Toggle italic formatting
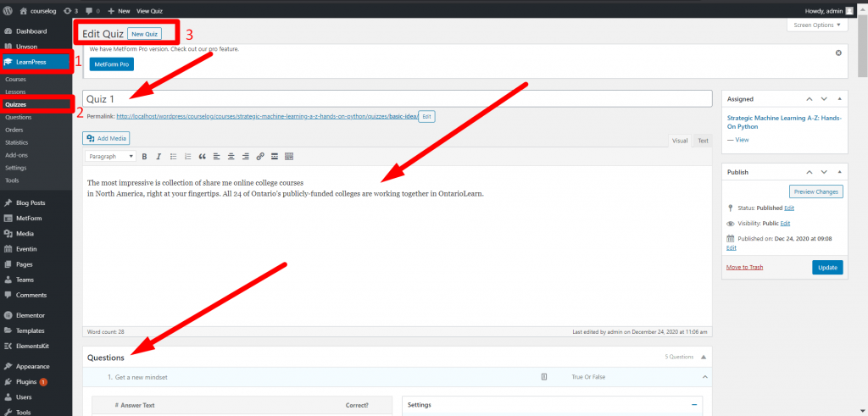 click(x=159, y=157)
